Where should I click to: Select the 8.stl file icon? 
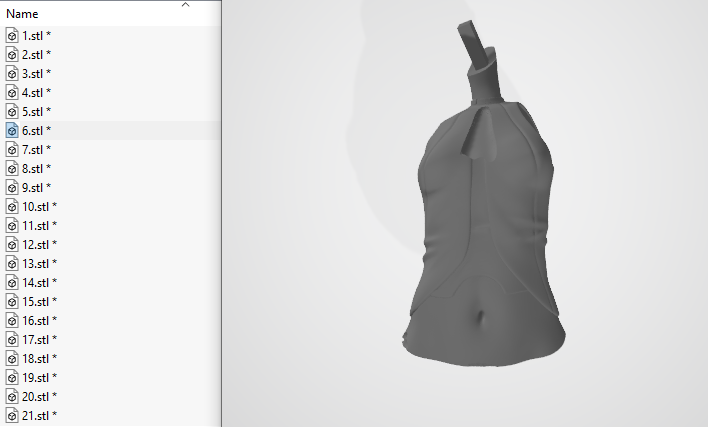pos(12,168)
